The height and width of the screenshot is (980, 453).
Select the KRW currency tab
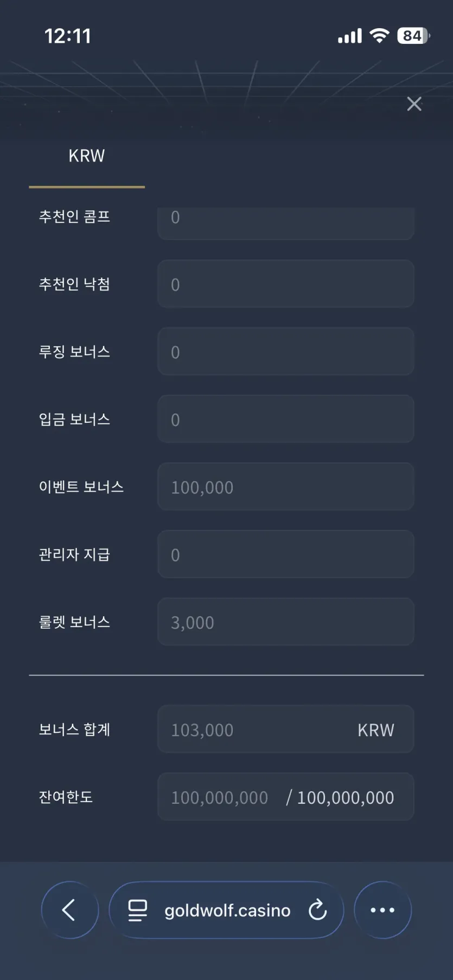pyautogui.click(x=87, y=156)
